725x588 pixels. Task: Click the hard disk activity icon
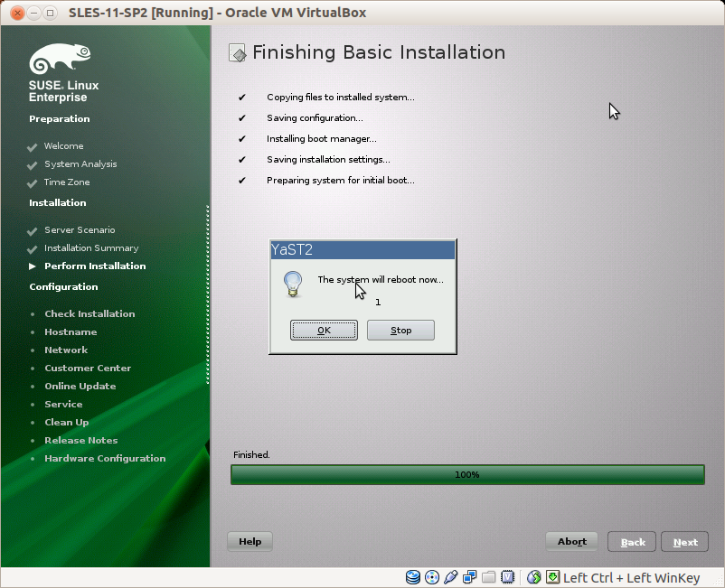(412, 577)
